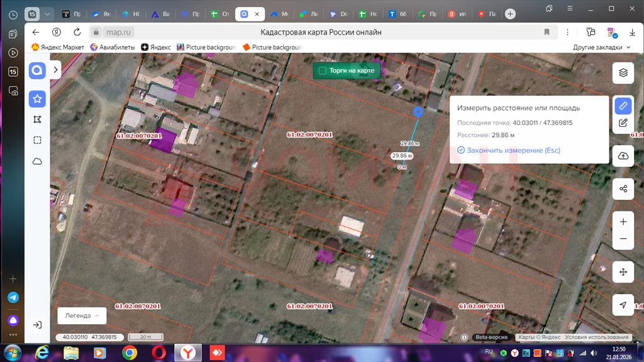This screenshot has height=362, width=644.
Task: Open favorites star in left sidebar
Action: 37,99
